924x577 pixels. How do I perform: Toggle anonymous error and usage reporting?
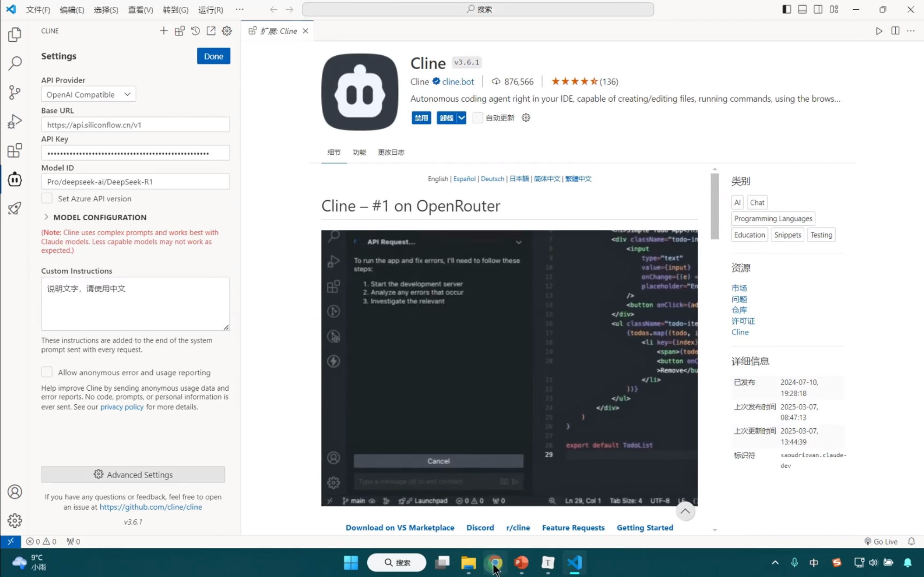(47, 372)
